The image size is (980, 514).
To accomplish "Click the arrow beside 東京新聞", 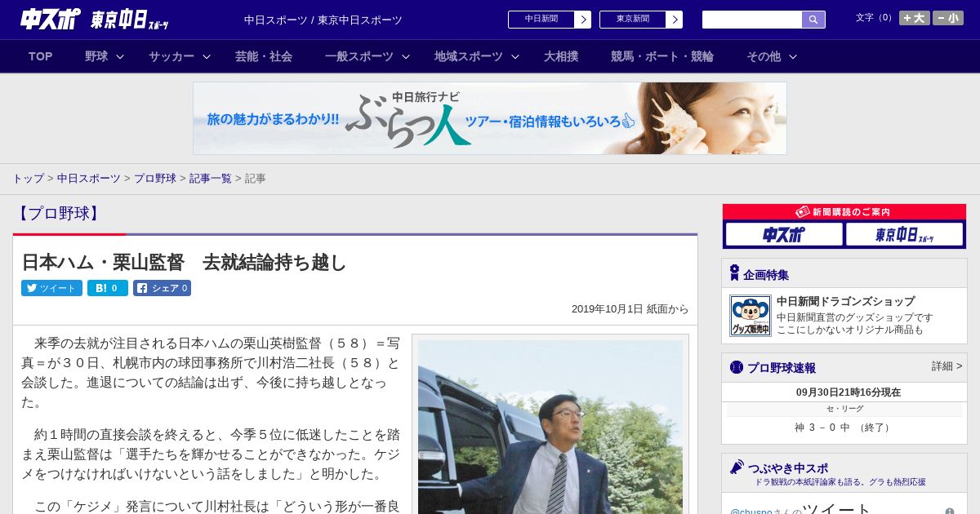I will (675, 20).
